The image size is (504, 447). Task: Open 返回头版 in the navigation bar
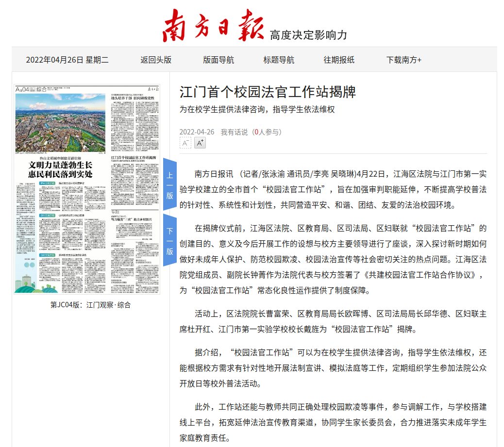pos(156,60)
